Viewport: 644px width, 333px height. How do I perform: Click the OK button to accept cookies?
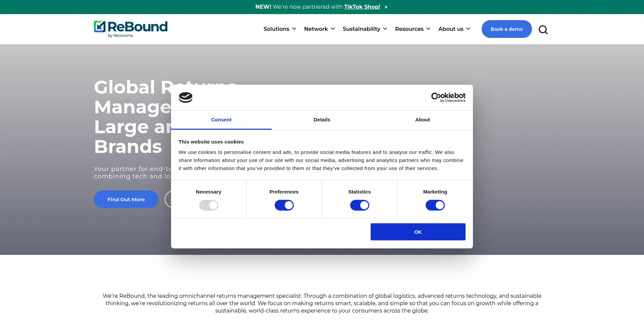coord(418,232)
